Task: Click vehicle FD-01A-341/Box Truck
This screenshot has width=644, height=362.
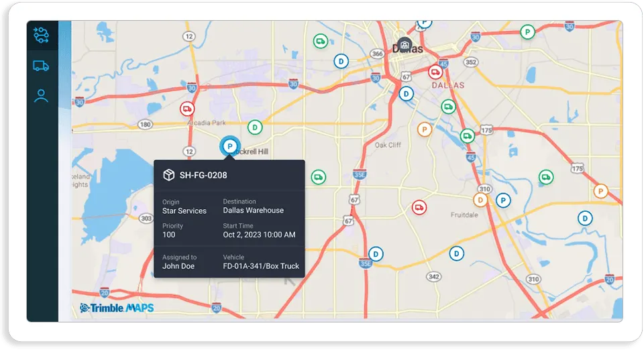Action: point(261,266)
